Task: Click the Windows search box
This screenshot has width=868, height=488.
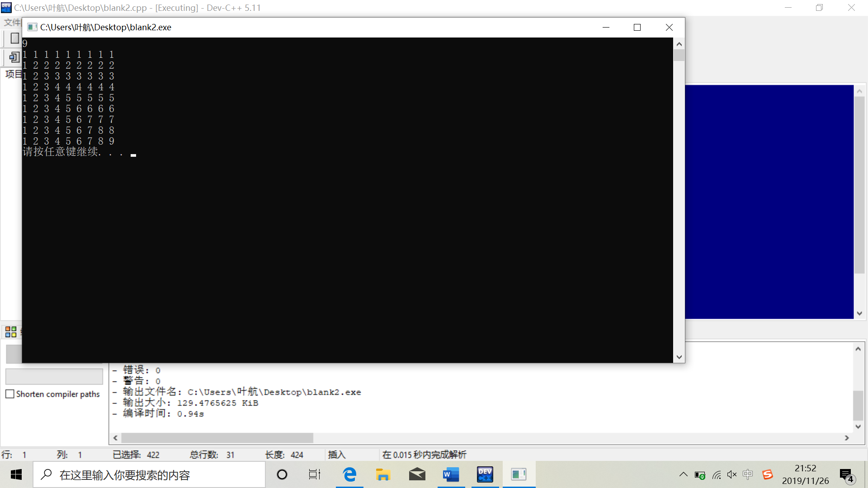Action: point(149,474)
